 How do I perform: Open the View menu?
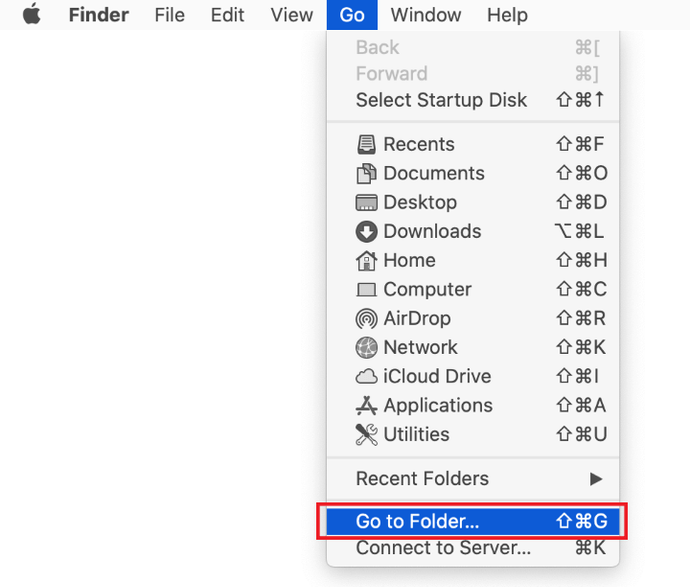tap(292, 15)
